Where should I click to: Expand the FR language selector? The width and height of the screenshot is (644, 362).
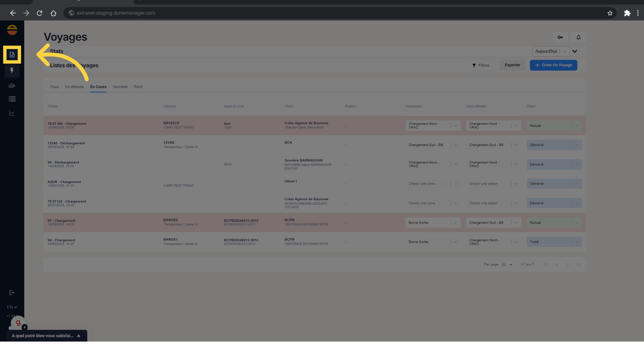coord(12,307)
